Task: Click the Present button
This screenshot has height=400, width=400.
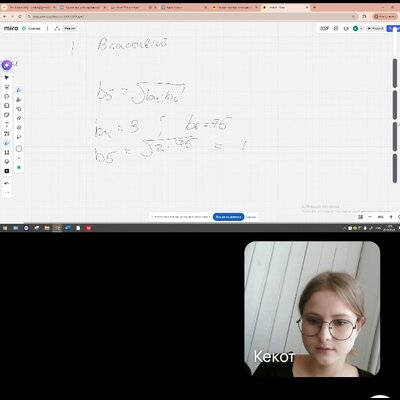Action: pyautogui.click(x=376, y=29)
